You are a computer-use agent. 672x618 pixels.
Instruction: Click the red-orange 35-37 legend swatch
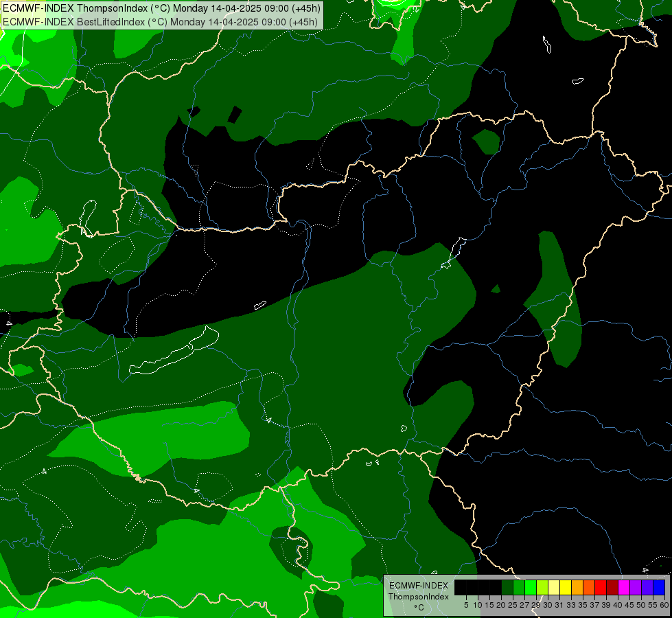589,587
